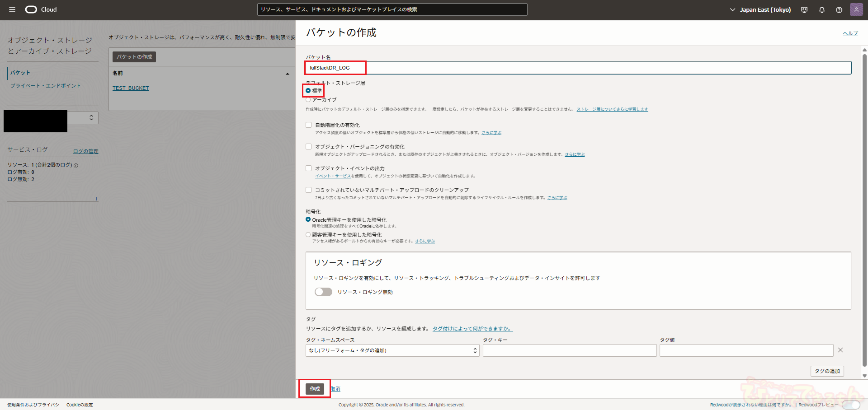Select バケット in left navigation
Viewport: 868px width, 410px height.
[x=20, y=73]
